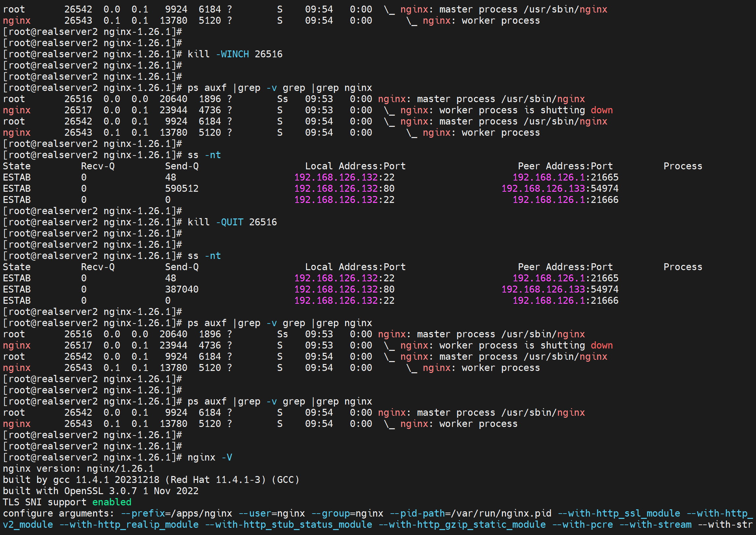Click the nginx -V command text
The width and height of the screenshot is (756, 535).
pyautogui.click(x=210, y=457)
